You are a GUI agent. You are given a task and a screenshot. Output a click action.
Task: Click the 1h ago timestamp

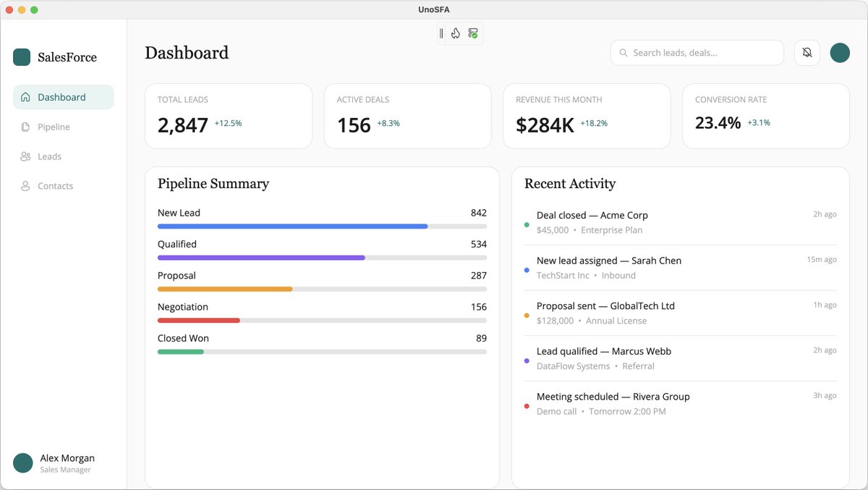click(x=825, y=305)
